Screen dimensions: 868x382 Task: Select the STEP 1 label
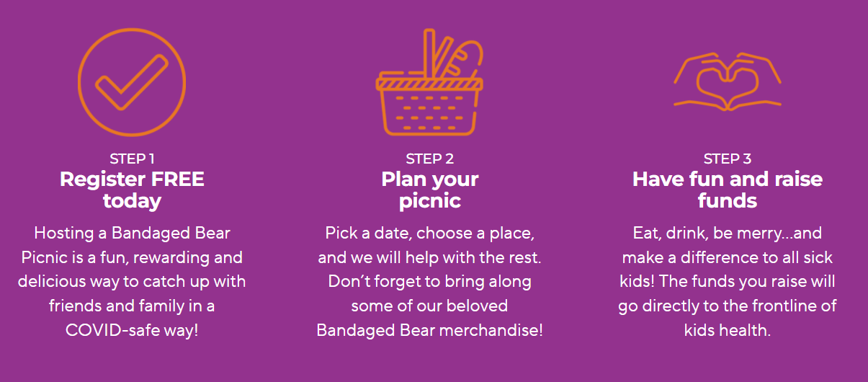(132, 159)
